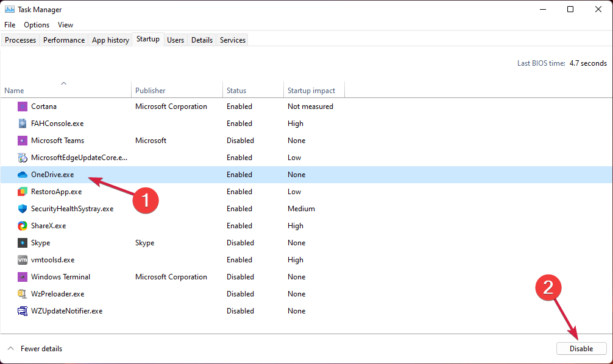This screenshot has height=364, width=613.
Task: Open the Options menu
Action: click(37, 24)
